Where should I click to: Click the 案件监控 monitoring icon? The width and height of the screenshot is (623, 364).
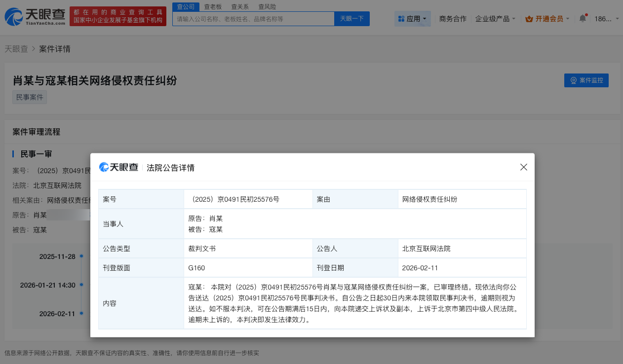tap(573, 80)
